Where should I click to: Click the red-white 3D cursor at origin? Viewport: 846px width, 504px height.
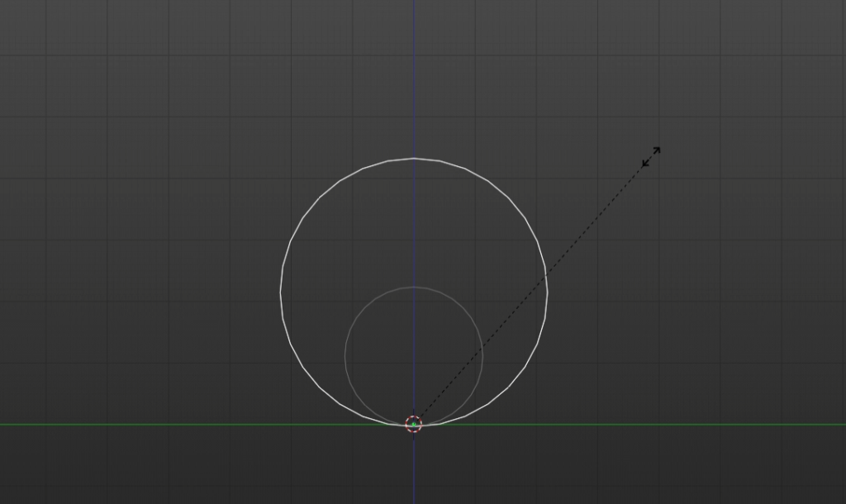click(x=414, y=424)
